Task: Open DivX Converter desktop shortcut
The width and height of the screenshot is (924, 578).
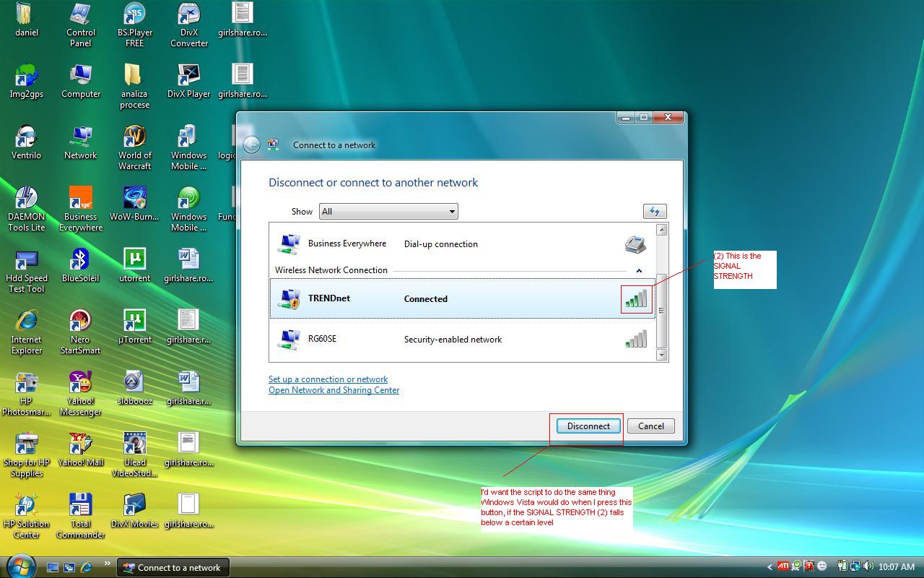Action: pos(189,25)
